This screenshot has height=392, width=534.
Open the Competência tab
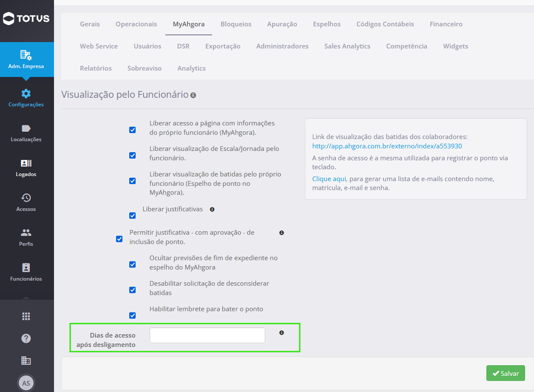(406, 46)
